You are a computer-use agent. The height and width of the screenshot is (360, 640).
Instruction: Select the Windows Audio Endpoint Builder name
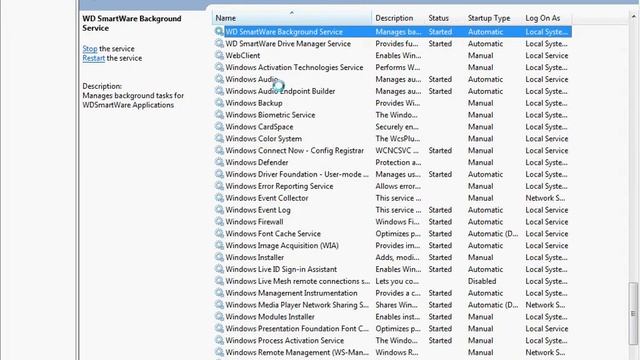[280, 91]
